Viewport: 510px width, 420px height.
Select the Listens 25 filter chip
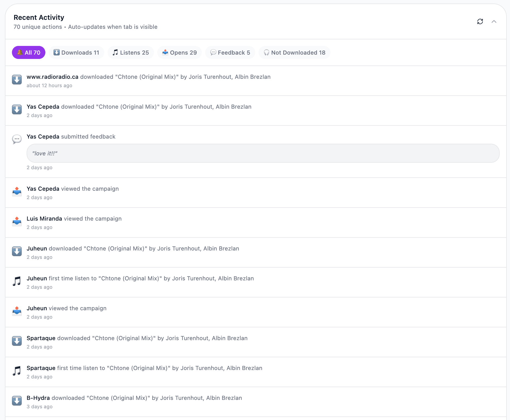pos(131,52)
